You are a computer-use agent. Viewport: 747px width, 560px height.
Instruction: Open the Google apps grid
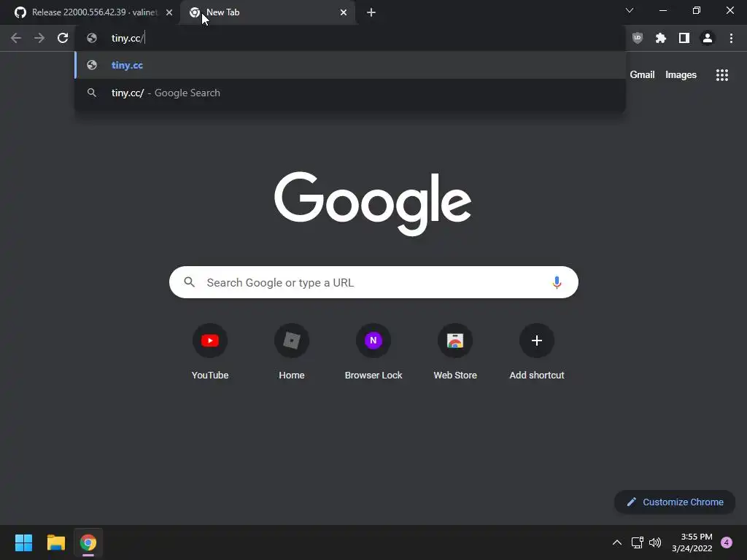722,75
